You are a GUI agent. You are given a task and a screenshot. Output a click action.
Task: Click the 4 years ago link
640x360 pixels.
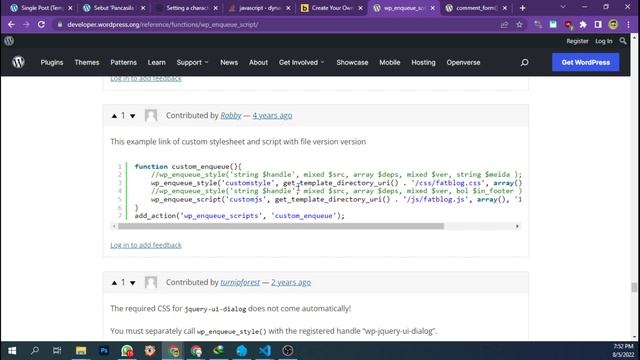coord(272,116)
